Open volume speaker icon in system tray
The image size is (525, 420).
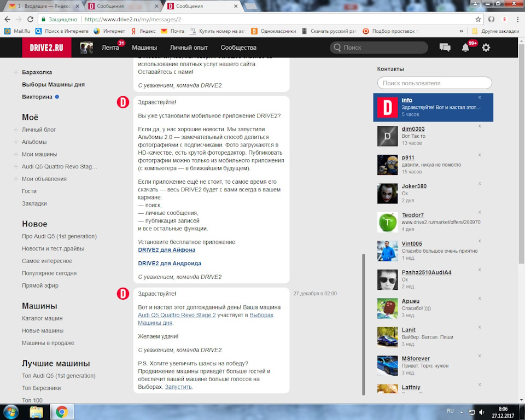(482, 412)
